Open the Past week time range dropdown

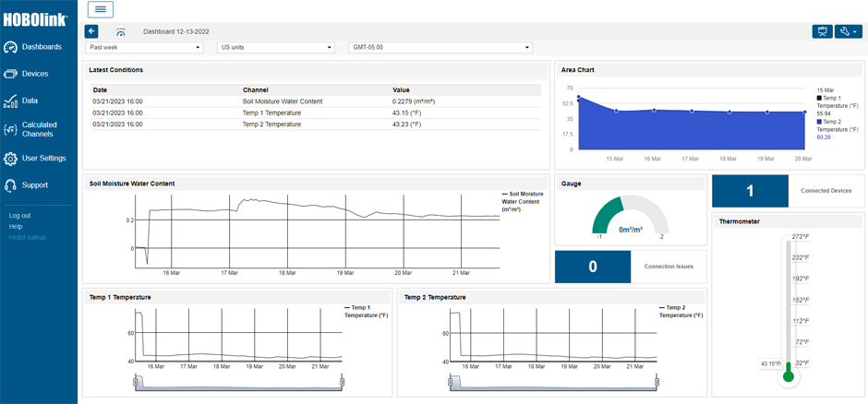pyautogui.click(x=144, y=48)
